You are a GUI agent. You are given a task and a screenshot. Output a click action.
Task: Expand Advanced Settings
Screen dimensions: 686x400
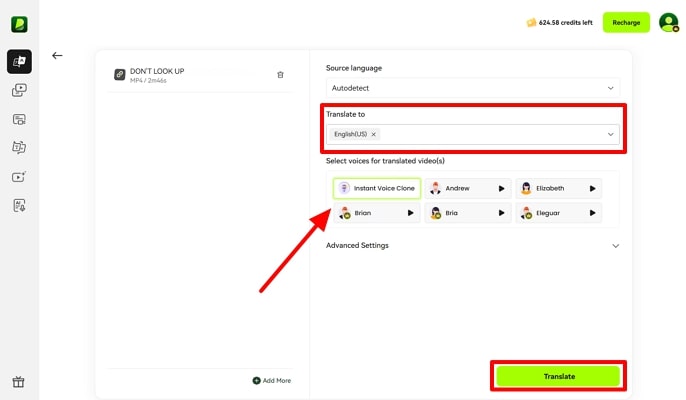click(472, 246)
